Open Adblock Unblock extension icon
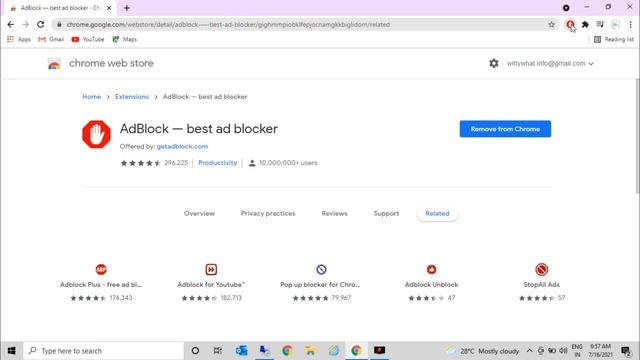This screenshot has width=640, height=360. pos(431,269)
